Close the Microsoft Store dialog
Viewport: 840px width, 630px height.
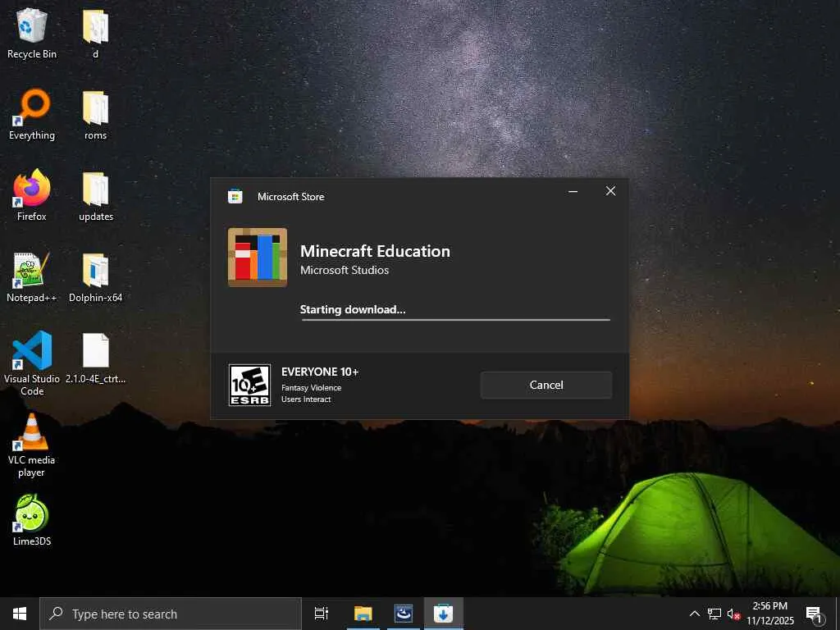(x=610, y=191)
